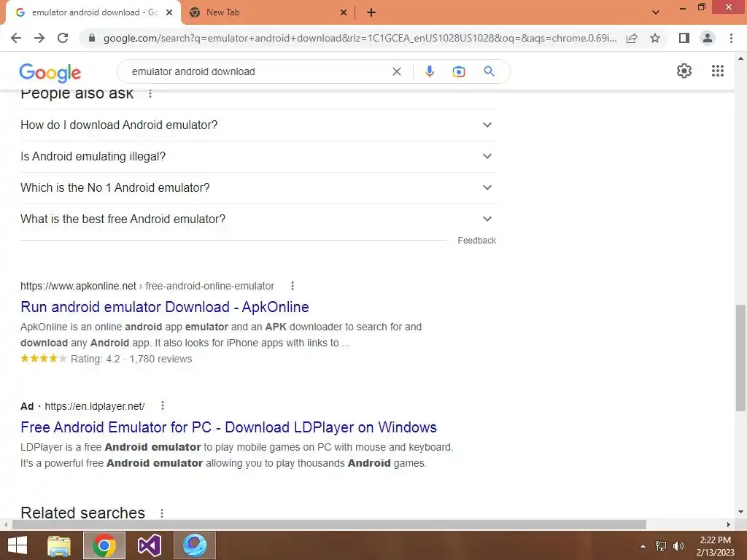Go to Google home via the logo

click(50, 72)
